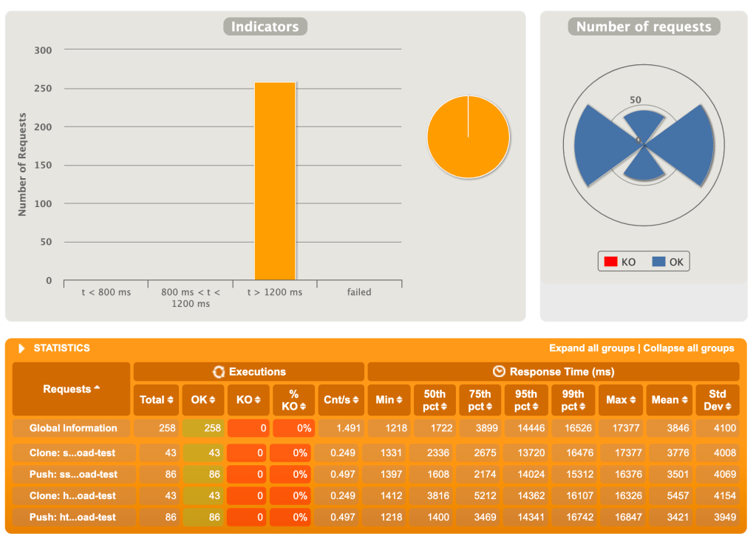The height and width of the screenshot is (542, 756).
Task: Open the Clone: s...oad-test request row
Action: click(x=73, y=453)
